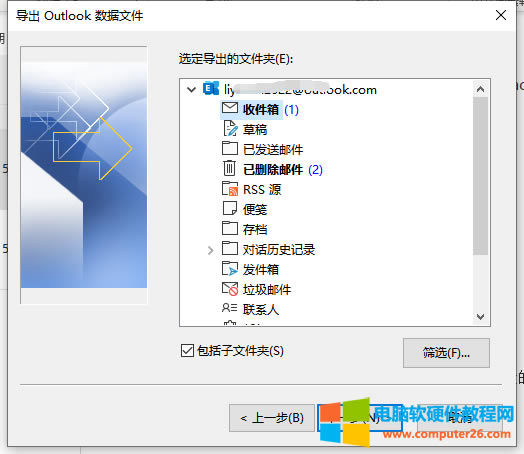Select the 垃圾邮件 junk mail icon

[x=230, y=289]
